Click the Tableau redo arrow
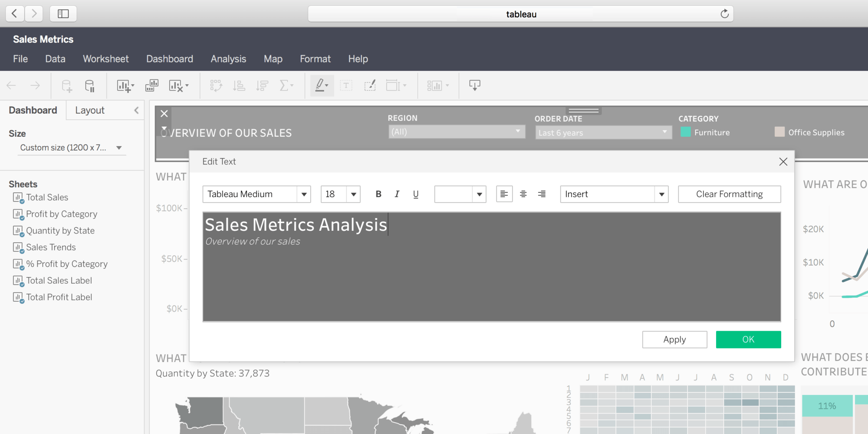Viewport: 868px width, 434px height. click(35, 85)
